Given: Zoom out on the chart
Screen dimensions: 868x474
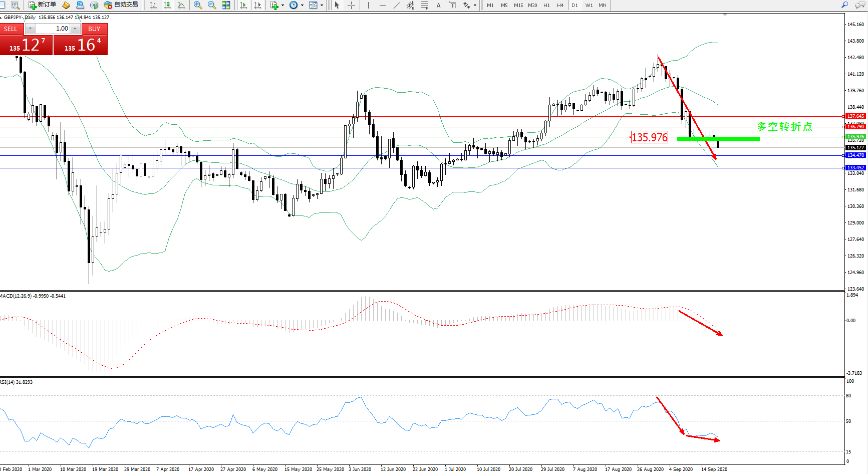Looking at the screenshot, I should coord(211,5).
